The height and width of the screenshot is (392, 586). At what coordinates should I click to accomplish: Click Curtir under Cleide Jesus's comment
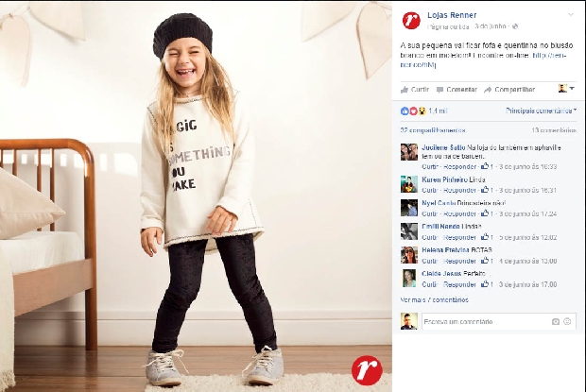(429, 284)
